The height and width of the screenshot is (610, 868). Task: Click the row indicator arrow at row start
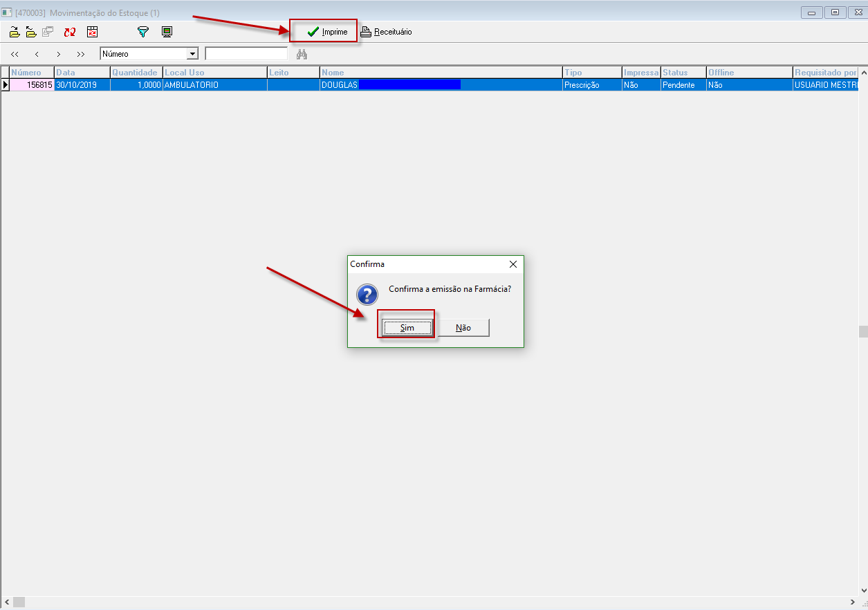pos(5,85)
